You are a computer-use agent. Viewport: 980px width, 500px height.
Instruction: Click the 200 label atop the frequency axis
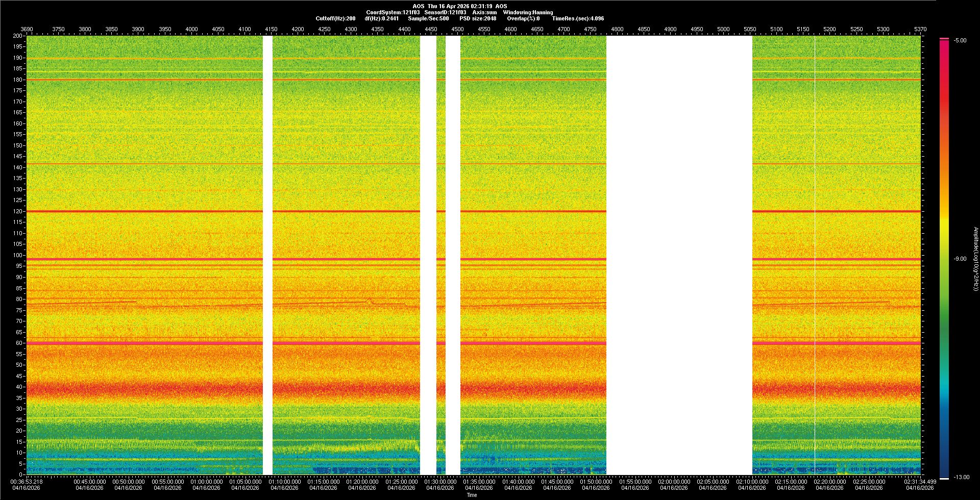pyautogui.click(x=18, y=36)
